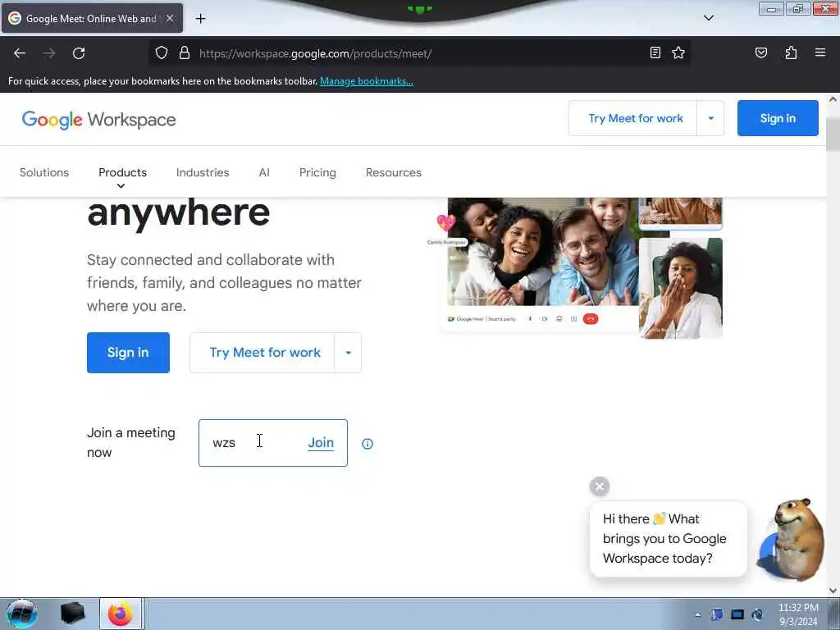Open Firefox application menu

pyautogui.click(x=819, y=52)
